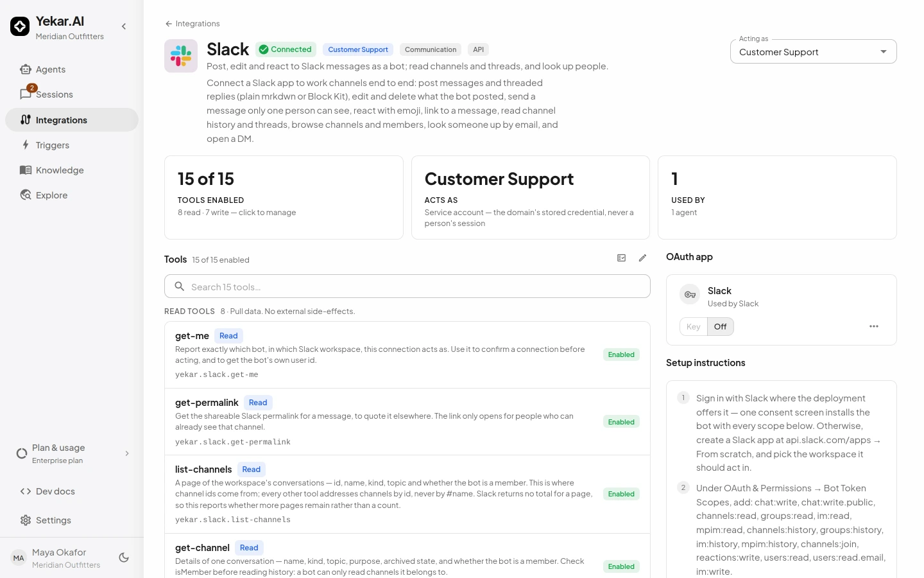Select the Key option for OAuth app
The width and height of the screenshot is (924, 578).
pyautogui.click(x=694, y=327)
